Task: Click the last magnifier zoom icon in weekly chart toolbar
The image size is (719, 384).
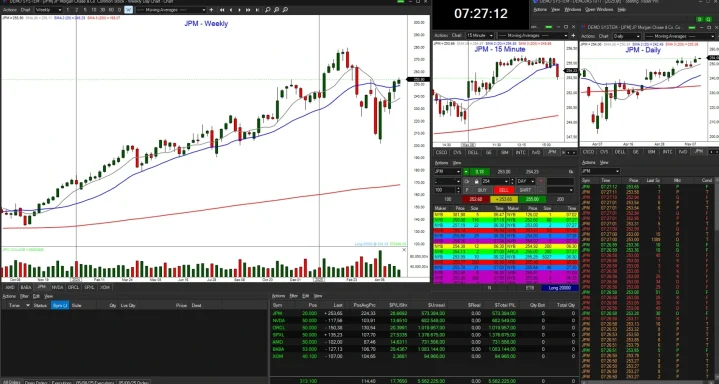Action: (x=286, y=10)
